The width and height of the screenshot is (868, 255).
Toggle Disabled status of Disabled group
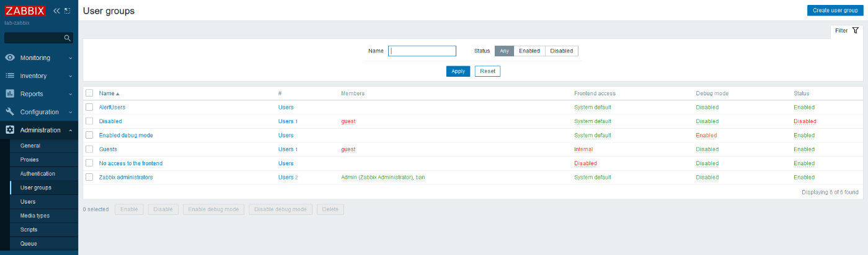(x=805, y=121)
